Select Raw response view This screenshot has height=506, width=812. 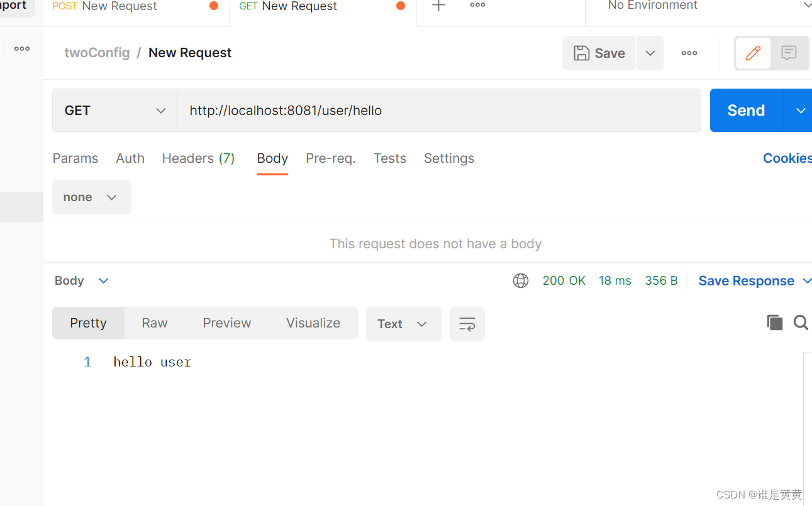pos(155,323)
